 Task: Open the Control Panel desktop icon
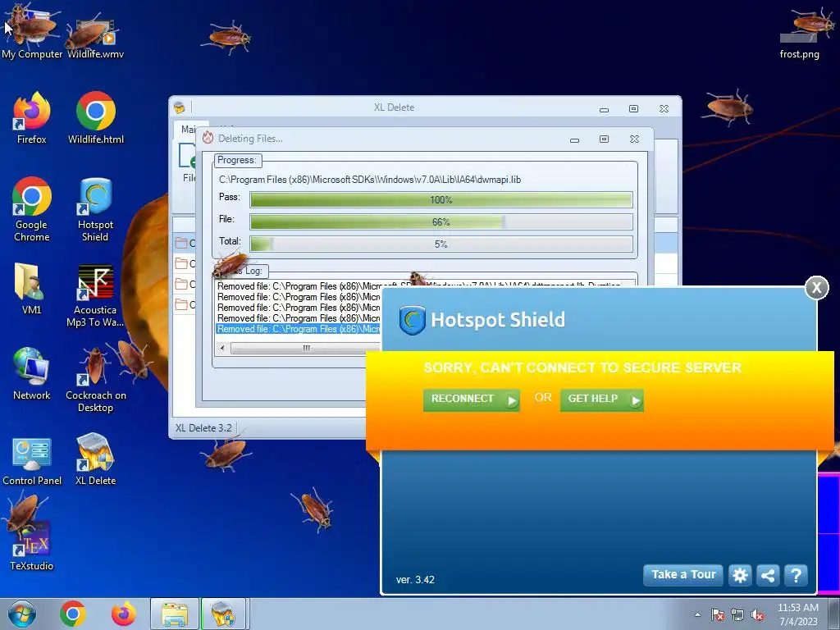pos(32,461)
